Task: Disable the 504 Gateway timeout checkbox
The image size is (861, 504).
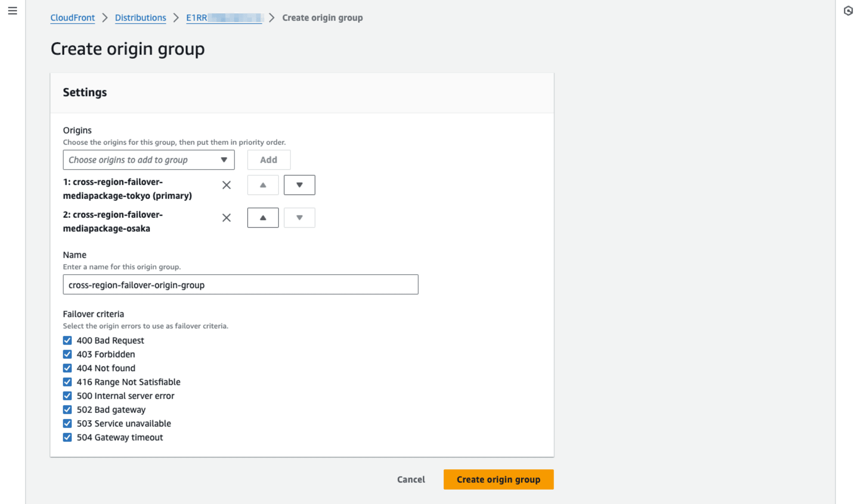Action: (67, 437)
